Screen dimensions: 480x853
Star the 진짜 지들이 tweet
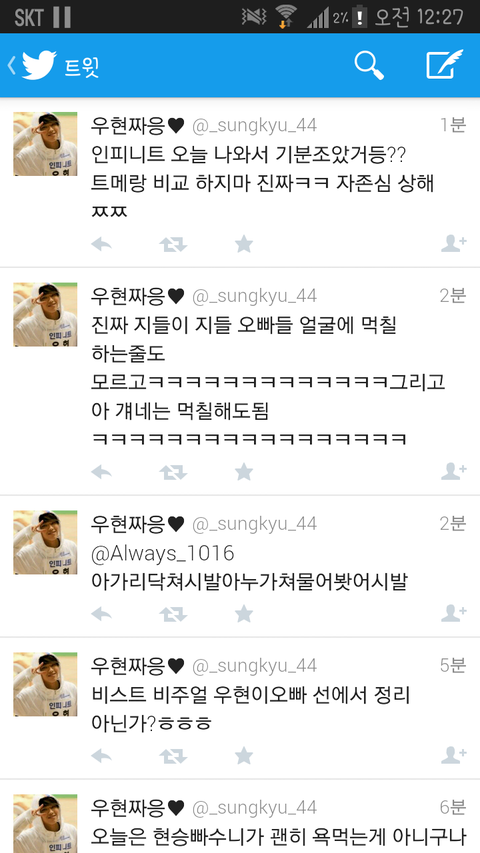(x=244, y=471)
